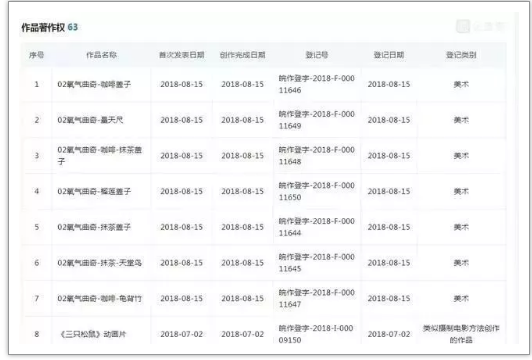This screenshot has width=532, height=360.
Task: Click work name O2氧气曲奇-抹茶盖子
Action: pyautogui.click(x=94, y=227)
